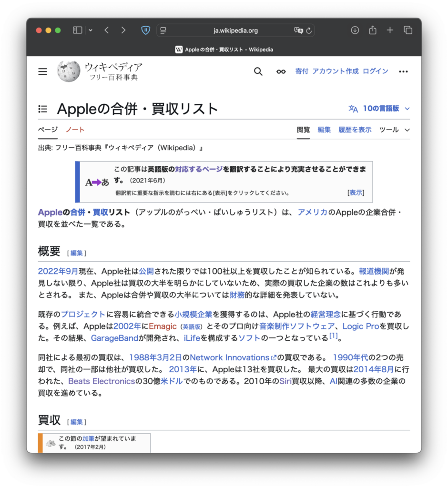Select the ページ tab
Image resolution: width=448 pixels, height=488 pixels.
pyautogui.click(x=48, y=130)
